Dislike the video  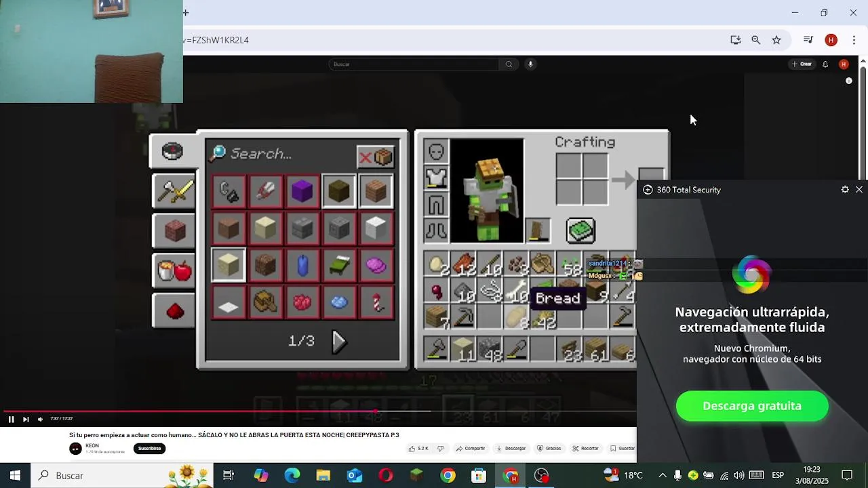click(441, 449)
